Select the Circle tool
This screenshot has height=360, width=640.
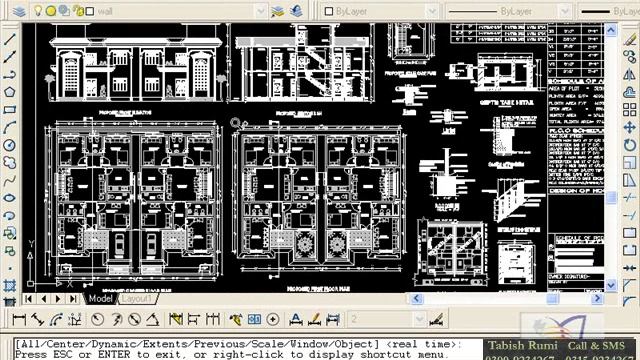click(9, 145)
